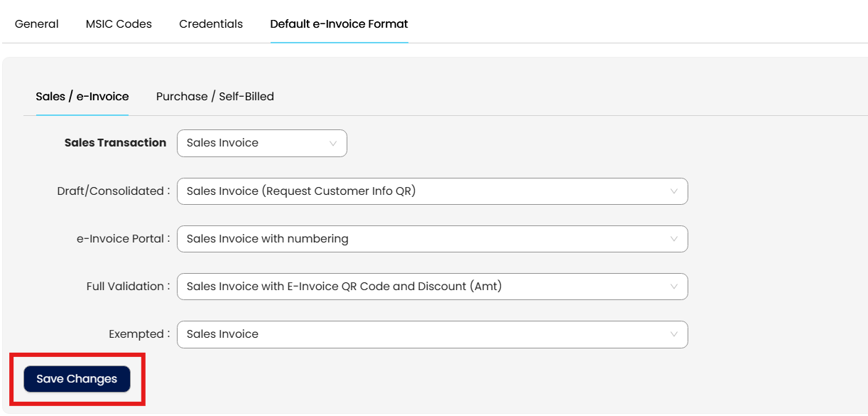Switch to Purchase / Self-Billed sub-tab

pyautogui.click(x=215, y=96)
